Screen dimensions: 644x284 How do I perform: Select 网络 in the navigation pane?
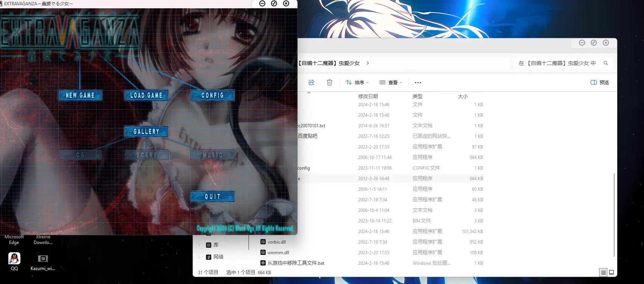218,257
